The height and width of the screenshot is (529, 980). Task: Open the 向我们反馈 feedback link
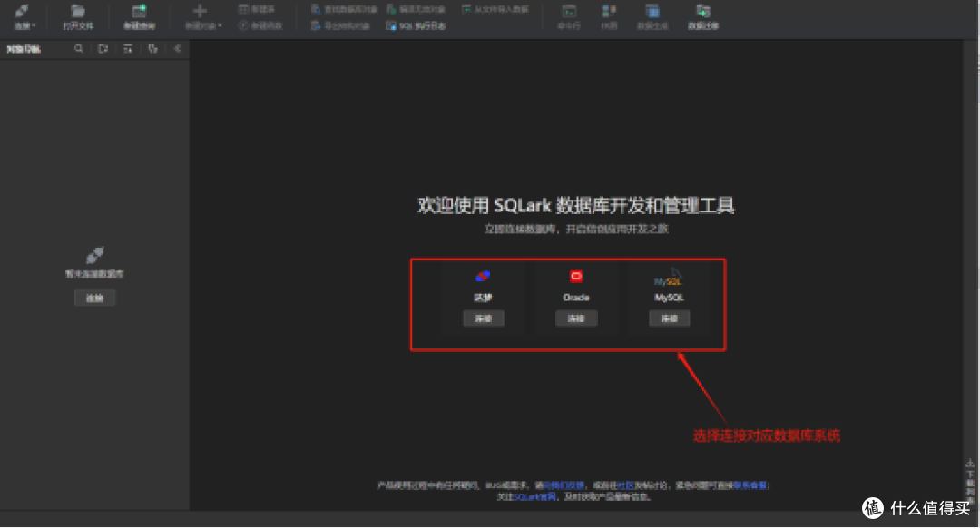(x=563, y=485)
